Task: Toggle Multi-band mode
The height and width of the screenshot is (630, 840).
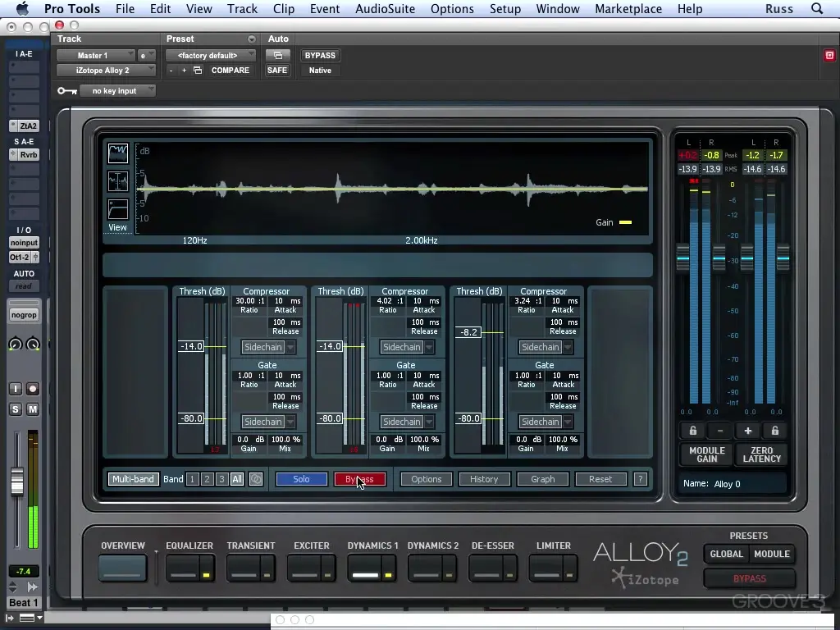Action: click(134, 479)
